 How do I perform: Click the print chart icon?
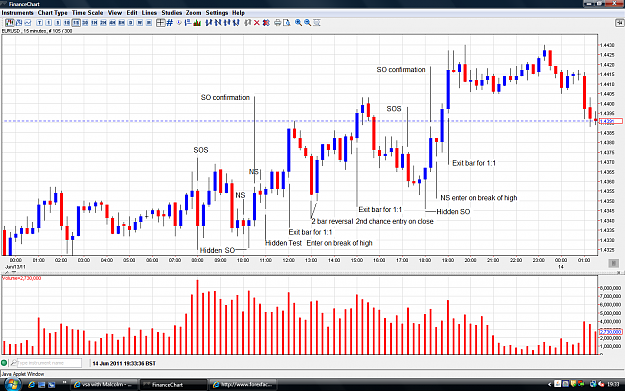point(277,23)
